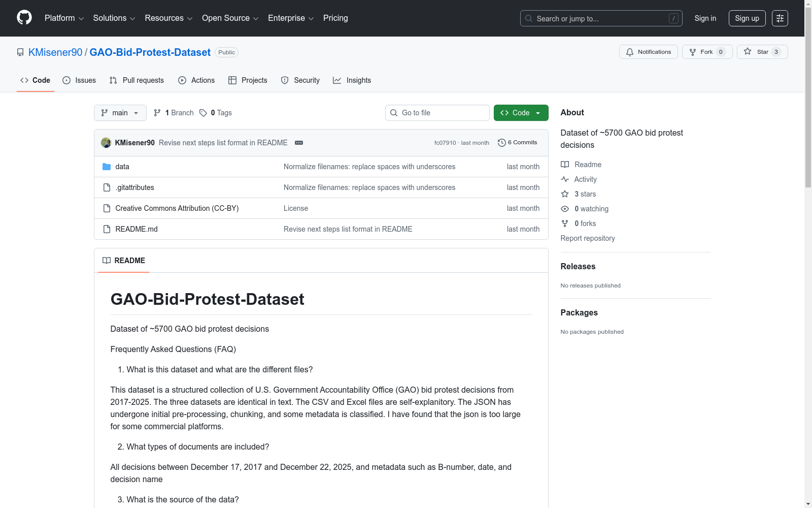
Task: Open the main branch selector dropdown
Action: (x=120, y=113)
